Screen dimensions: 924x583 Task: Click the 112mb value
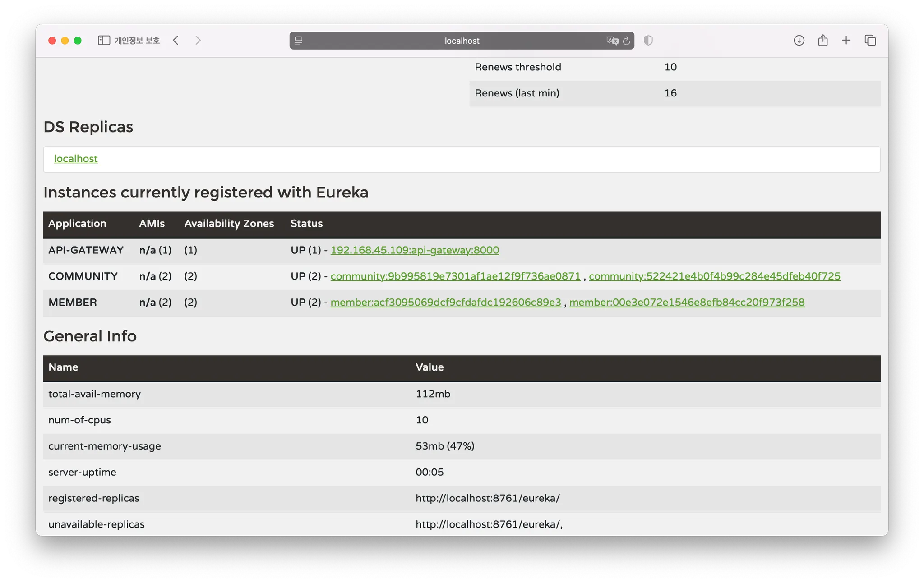click(x=433, y=394)
